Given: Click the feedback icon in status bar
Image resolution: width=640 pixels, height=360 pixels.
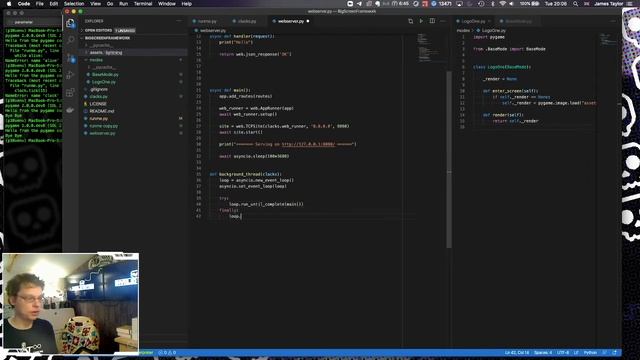Looking at the screenshot, I should tap(605, 353).
